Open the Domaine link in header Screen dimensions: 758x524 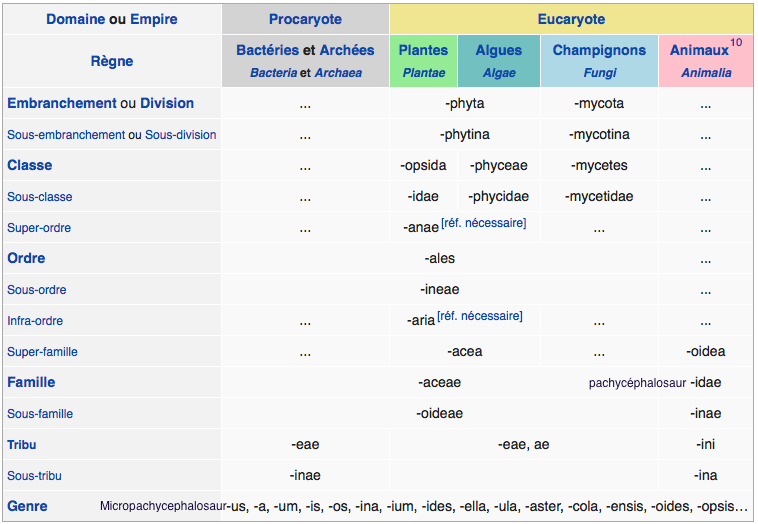(75, 19)
